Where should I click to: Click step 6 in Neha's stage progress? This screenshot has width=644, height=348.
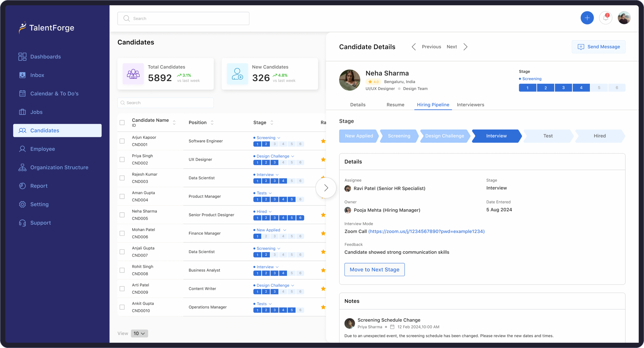tap(617, 88)
